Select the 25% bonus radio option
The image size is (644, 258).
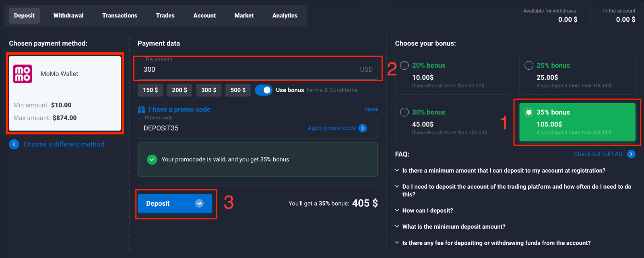[529, 66]
